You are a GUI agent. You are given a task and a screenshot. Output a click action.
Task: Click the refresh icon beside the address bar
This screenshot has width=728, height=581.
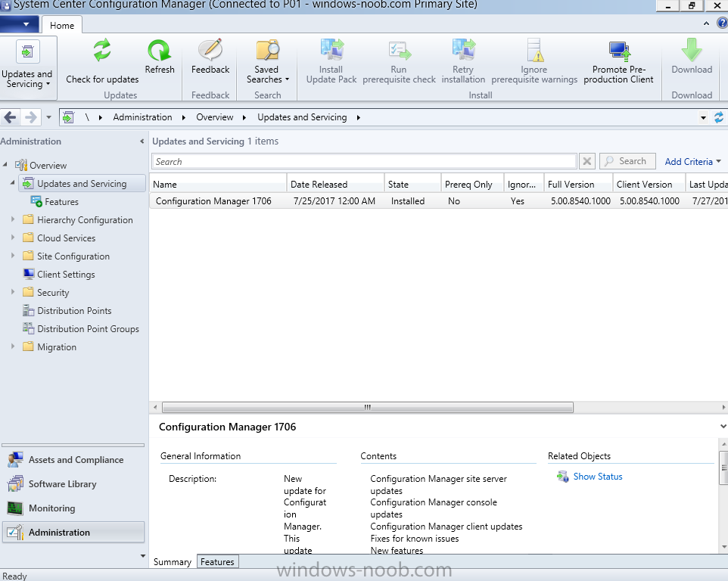click(719, 117)
